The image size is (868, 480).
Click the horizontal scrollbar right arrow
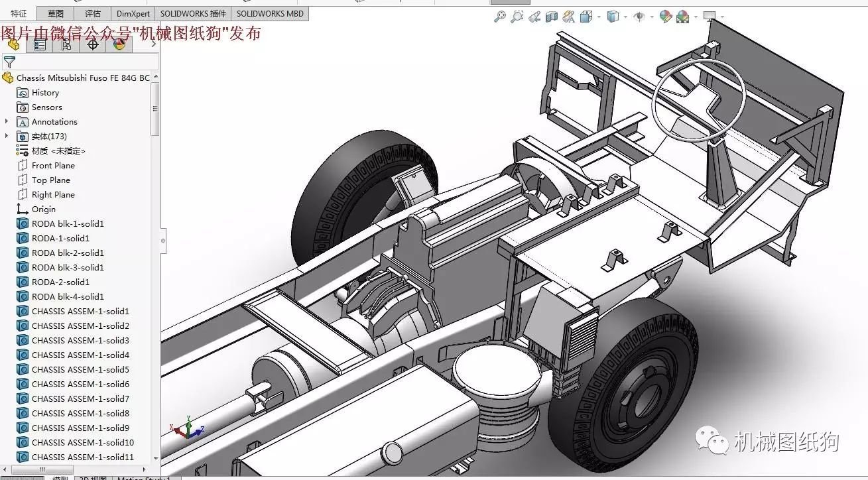145,469
